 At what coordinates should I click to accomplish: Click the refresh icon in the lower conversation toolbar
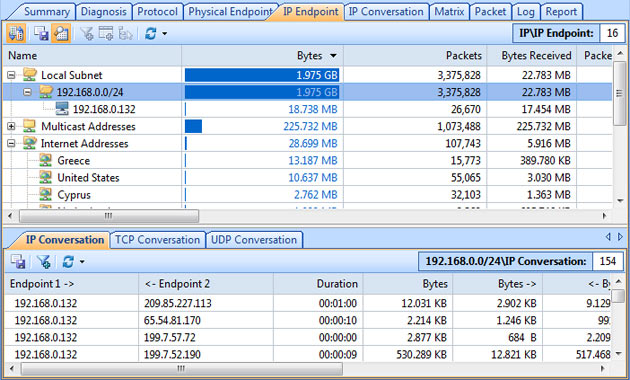(x=68, y=262)
